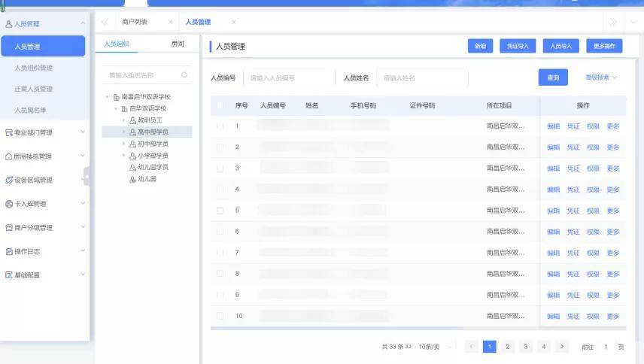Screen dimensions: 644x364
Task: Check the checkbox for row 2
Action: [x=220, y=147]
